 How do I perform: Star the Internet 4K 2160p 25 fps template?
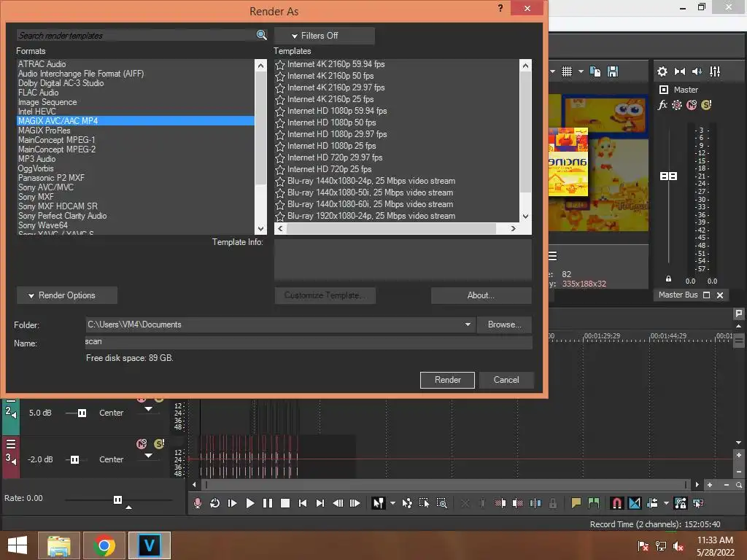280,99
